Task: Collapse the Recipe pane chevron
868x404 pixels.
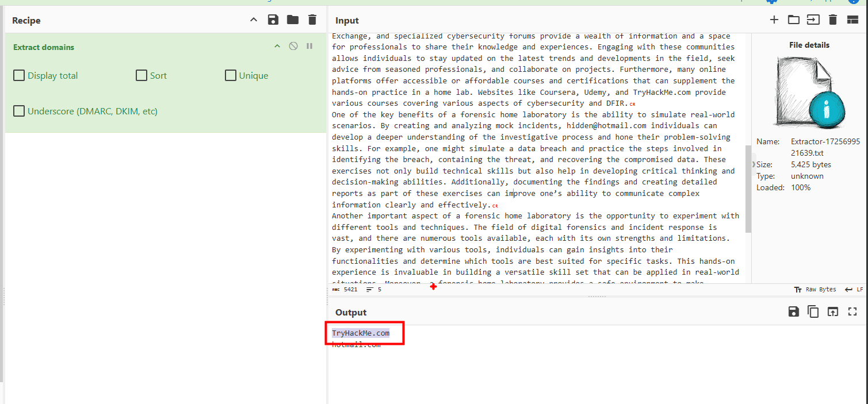Action: point(254,20)
